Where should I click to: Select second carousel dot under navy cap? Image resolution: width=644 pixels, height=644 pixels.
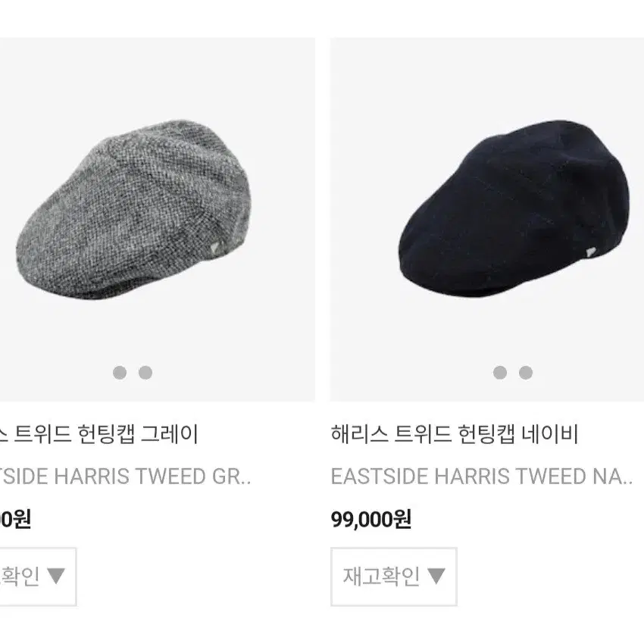(x=526, y=373)
